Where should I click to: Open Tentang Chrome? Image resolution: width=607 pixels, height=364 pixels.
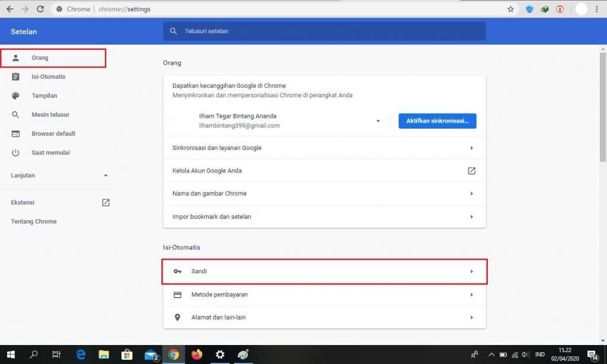(34, 222)
